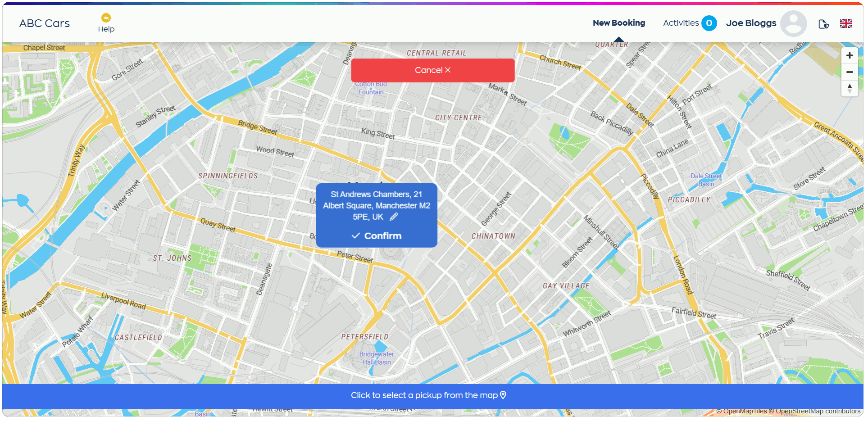Open the Help panel
The image size is (868, 421).
point(106,22)
